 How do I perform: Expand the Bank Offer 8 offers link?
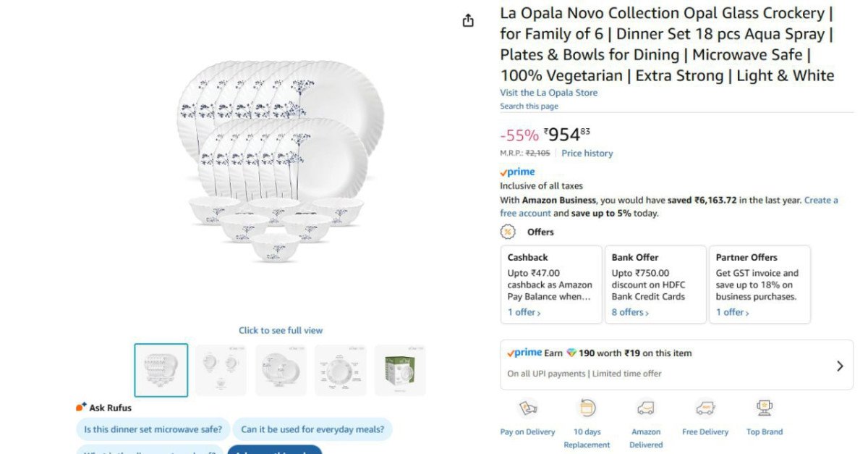coord(630,312)
